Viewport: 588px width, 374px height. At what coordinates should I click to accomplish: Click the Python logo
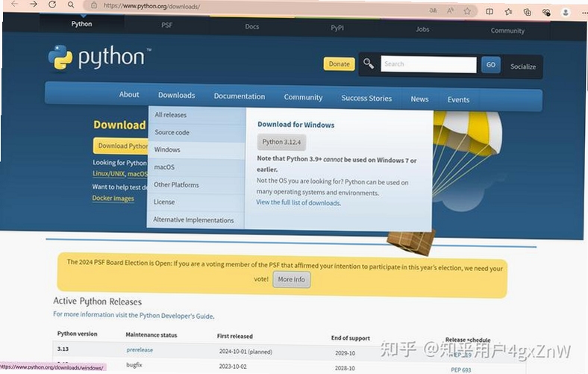(x=100, y=57)
